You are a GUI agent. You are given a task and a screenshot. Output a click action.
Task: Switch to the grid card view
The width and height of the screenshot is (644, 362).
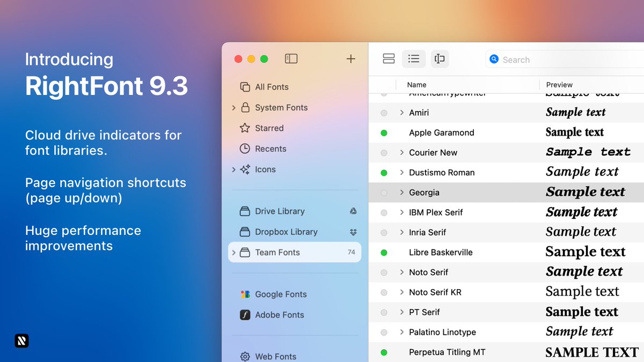pyautogui.click(x=389, y=59)
